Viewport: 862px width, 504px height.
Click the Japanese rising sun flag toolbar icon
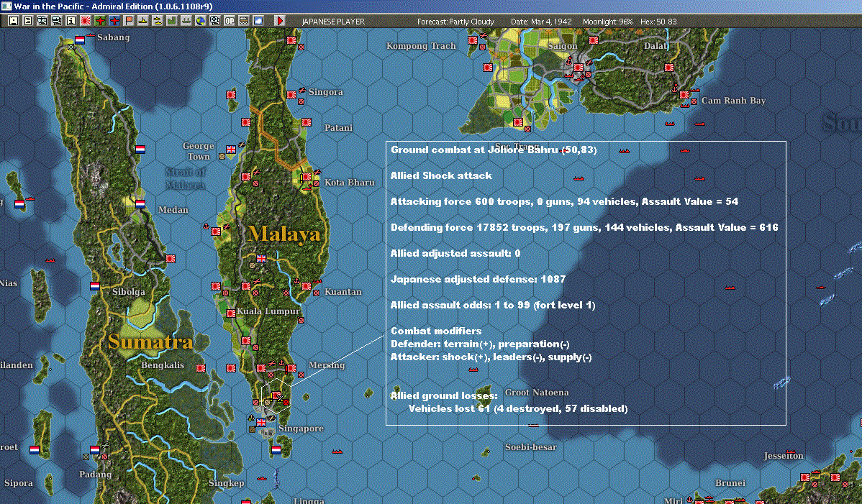point(85,21)
